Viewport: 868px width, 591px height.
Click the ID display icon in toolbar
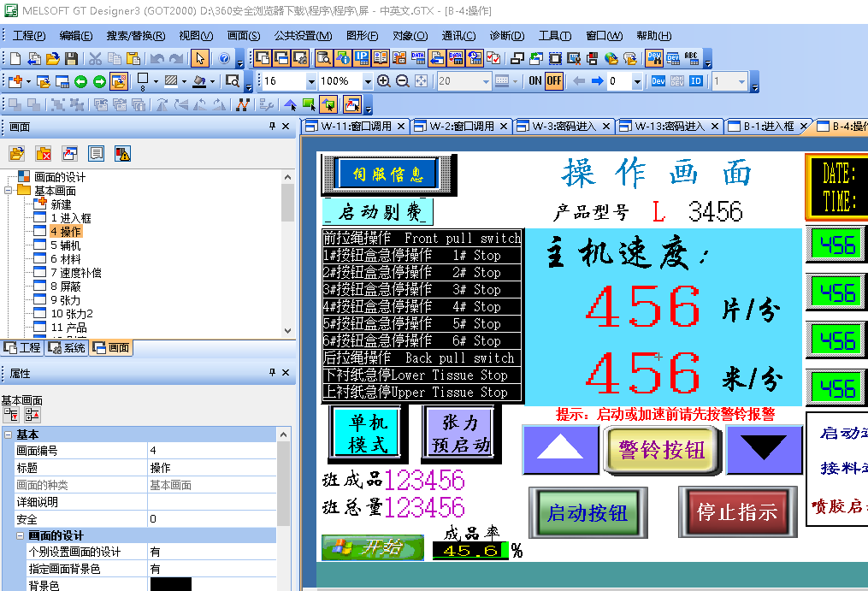coord(696,81)
